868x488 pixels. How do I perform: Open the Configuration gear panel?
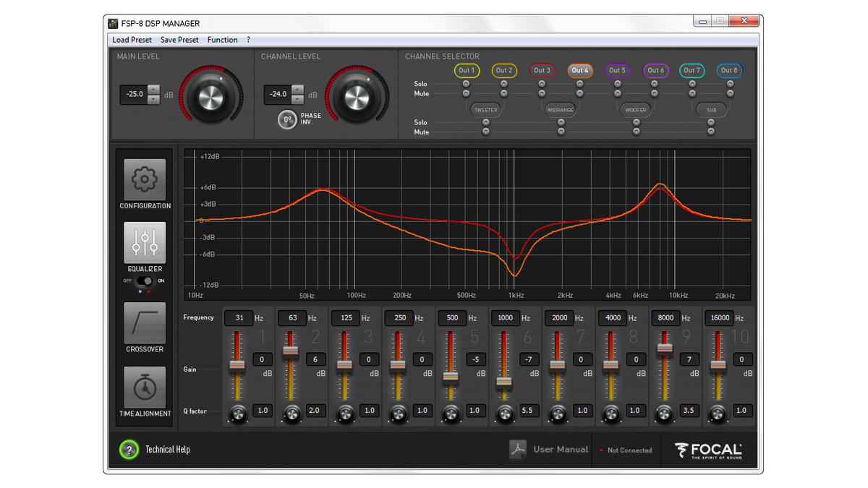click(145, 179)
